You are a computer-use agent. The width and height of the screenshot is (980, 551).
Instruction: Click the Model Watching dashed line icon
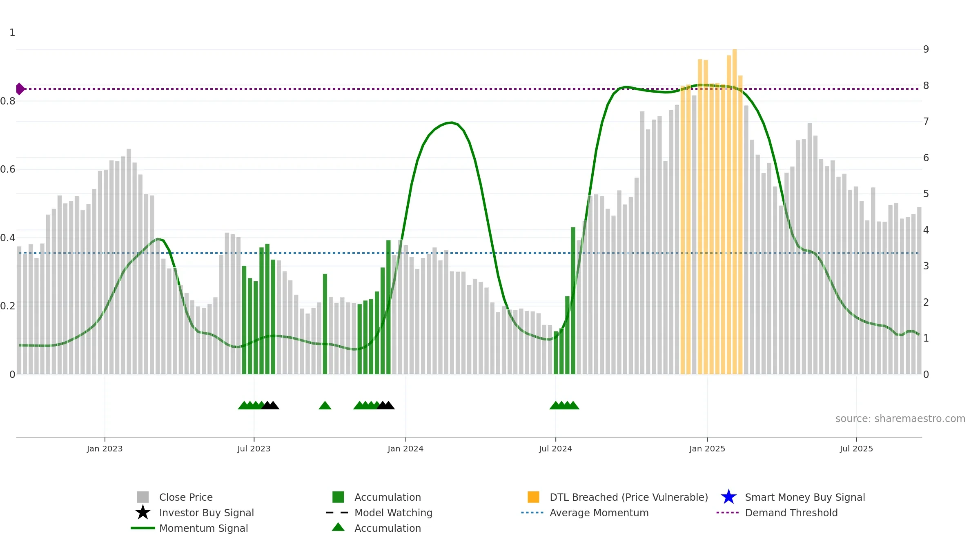tap(337, 512)
